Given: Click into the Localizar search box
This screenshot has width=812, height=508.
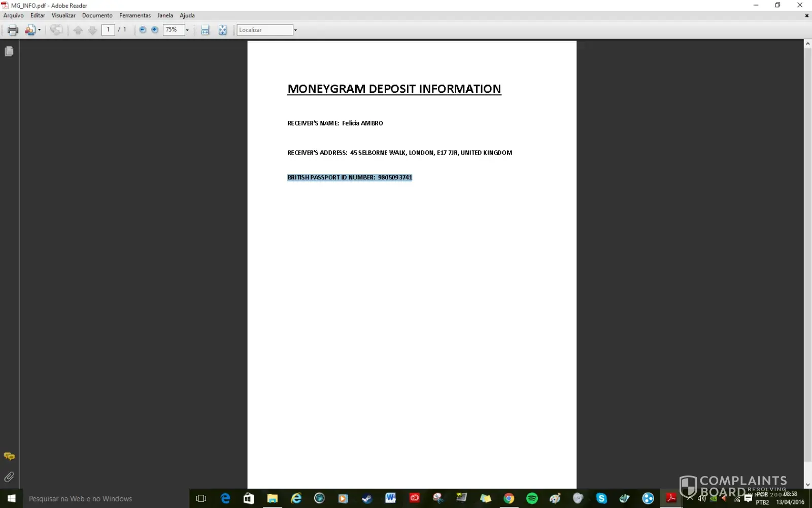Looking at the screenshot, I should [264, 30].
